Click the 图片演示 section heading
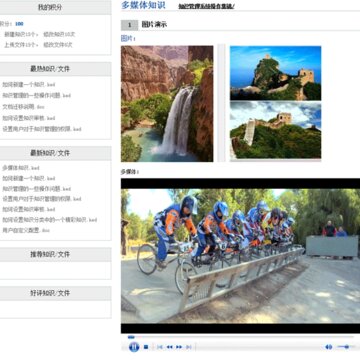The width and height of the screenshot is (360, 360). pos(154,25)
